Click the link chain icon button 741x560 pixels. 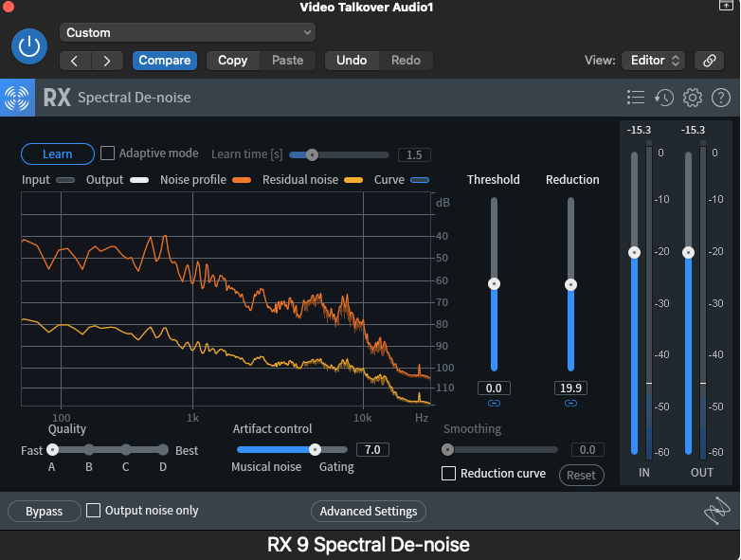(x=709, y=61)
